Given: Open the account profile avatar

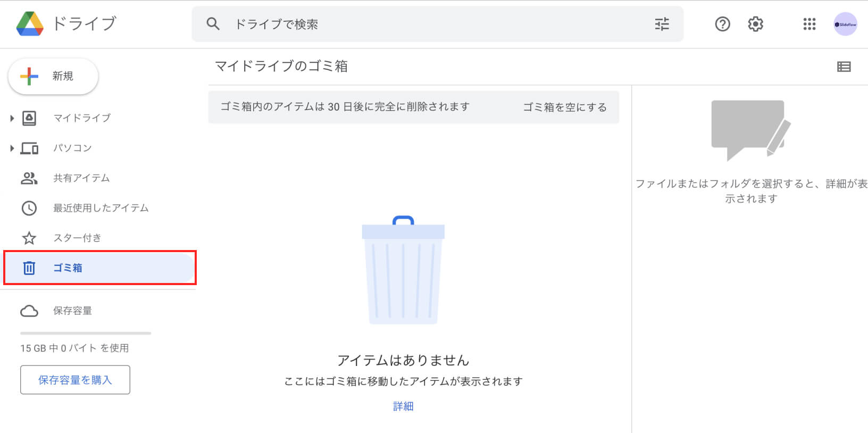Looking at the screenshot, I should (845, 24).
